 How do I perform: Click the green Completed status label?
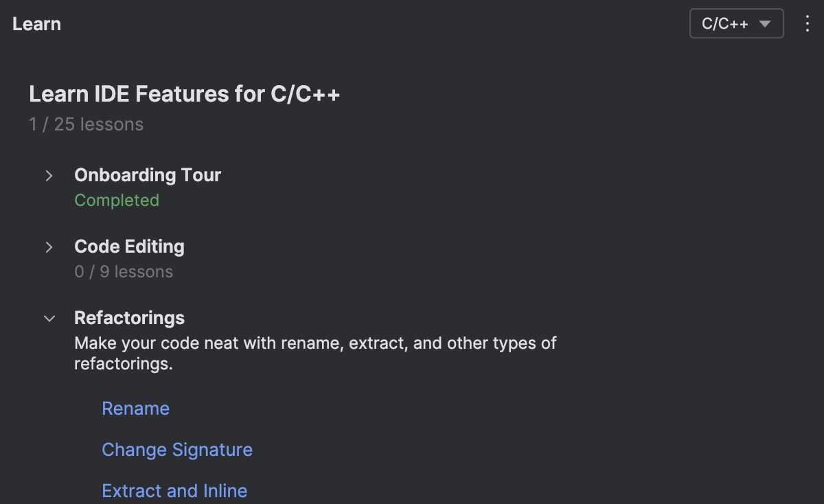point(117,201)
